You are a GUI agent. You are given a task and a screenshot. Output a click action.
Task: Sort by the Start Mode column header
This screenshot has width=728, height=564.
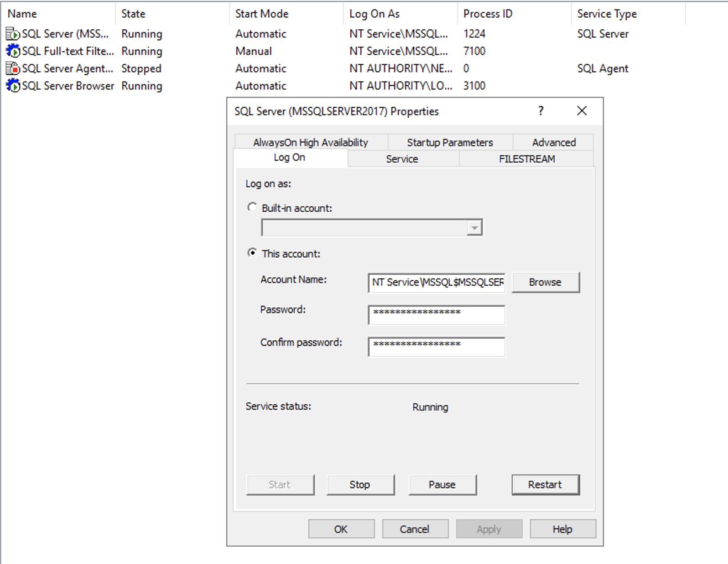(286, 14)
